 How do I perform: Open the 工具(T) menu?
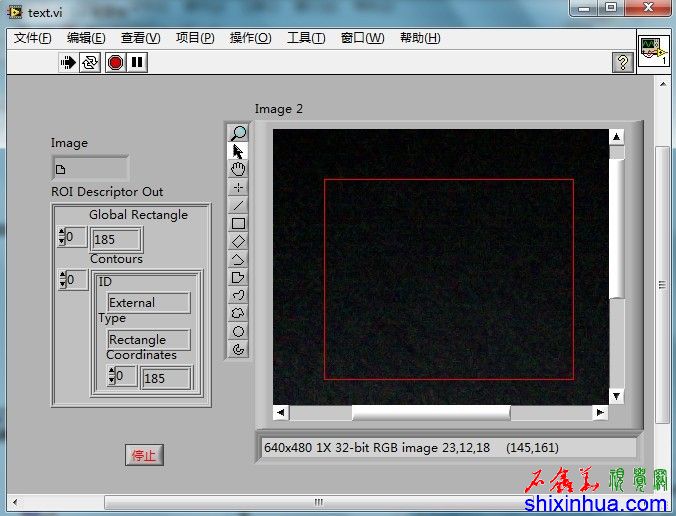point(306,38)
